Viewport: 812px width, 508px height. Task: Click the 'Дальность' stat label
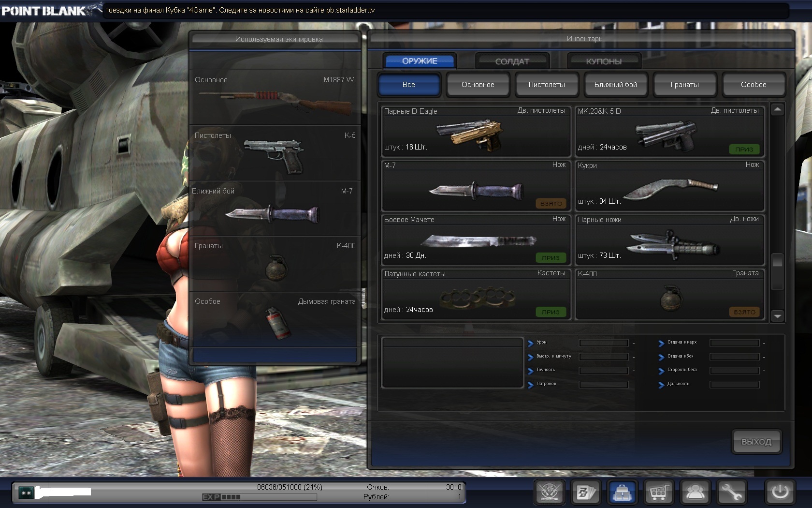[x=678, y=384]
